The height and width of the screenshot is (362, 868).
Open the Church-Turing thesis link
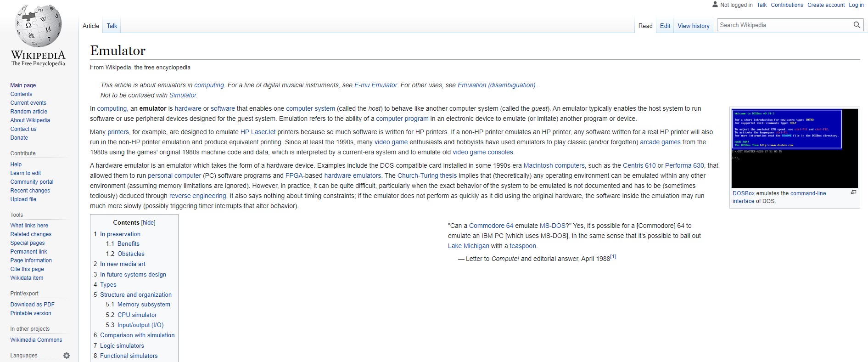[x=427, y=175]
